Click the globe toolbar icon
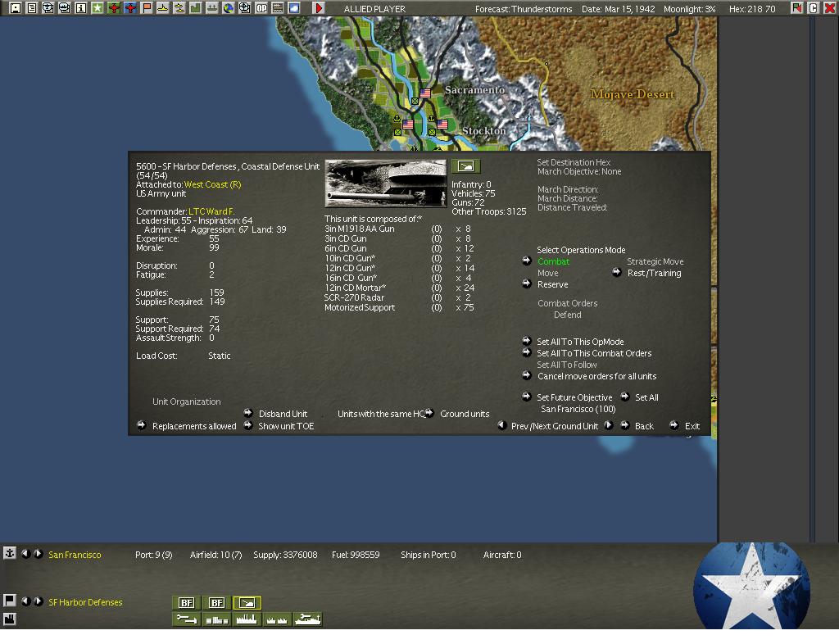Screen dimensions: 839x644 pos(229,8)
